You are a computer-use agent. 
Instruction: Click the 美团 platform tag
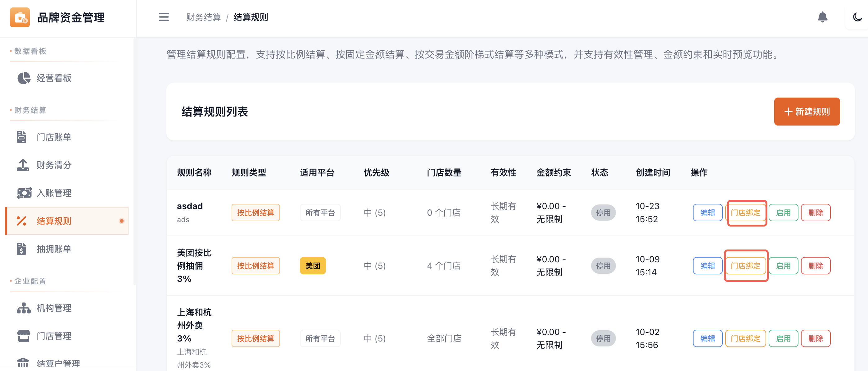tap(312, 266)
